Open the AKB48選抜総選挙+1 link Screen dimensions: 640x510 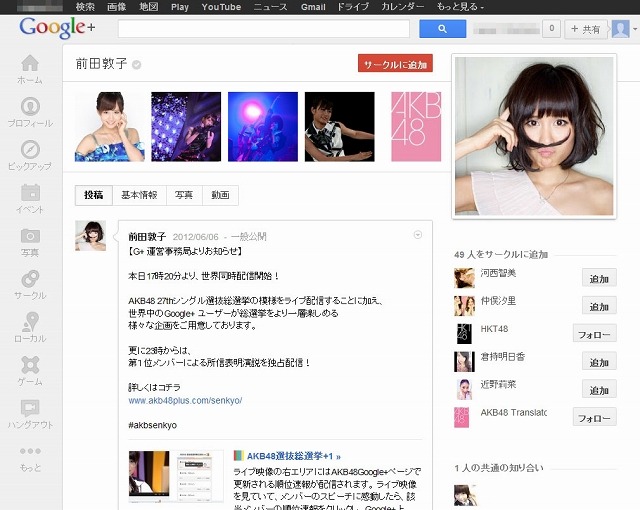(293, 456)
